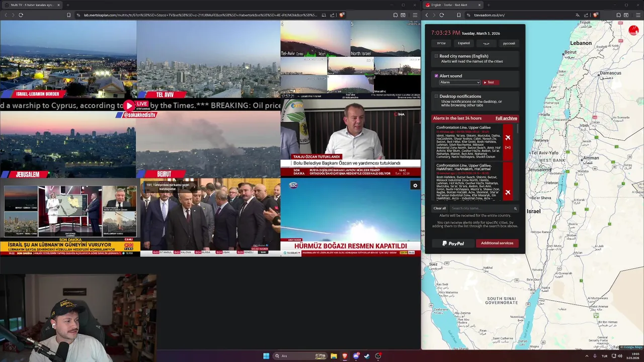Click the TUR keyboard language indicator
The width and height of the screenshot is (644, 362).
click(604, 356)
